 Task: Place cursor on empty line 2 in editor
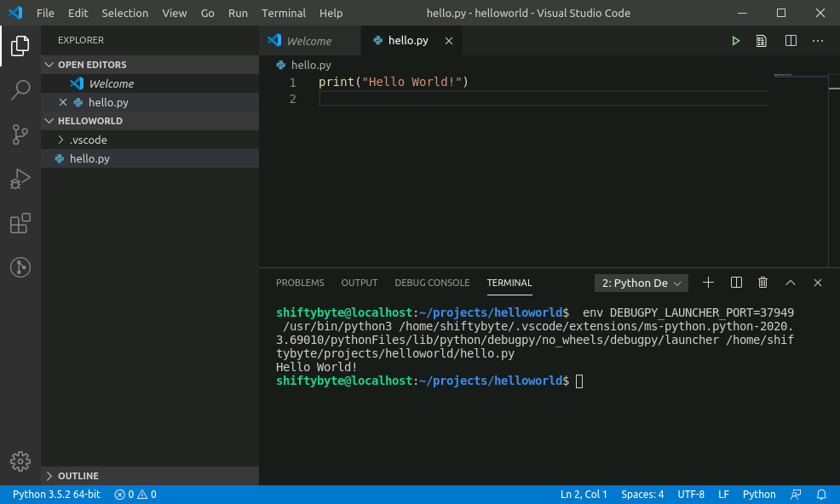coord(543,99)
